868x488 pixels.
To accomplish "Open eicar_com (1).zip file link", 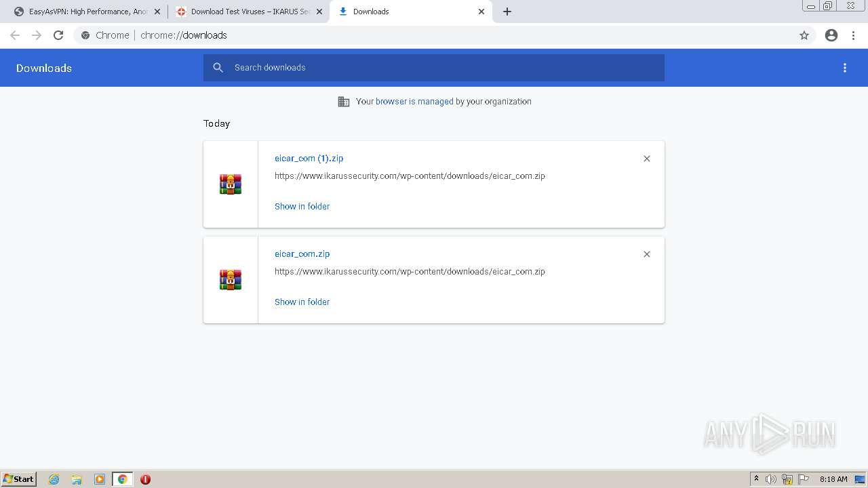I will (x=309, y=159).
